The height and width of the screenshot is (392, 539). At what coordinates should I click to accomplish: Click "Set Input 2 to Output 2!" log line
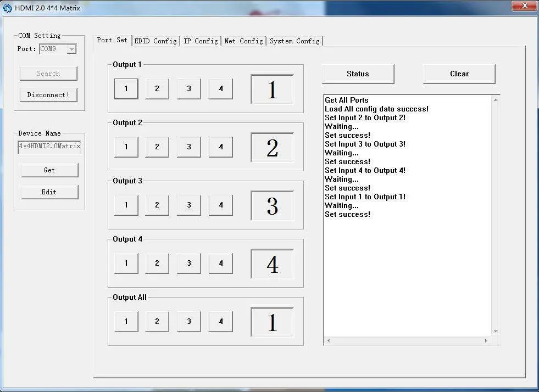[x=365, y=118]
